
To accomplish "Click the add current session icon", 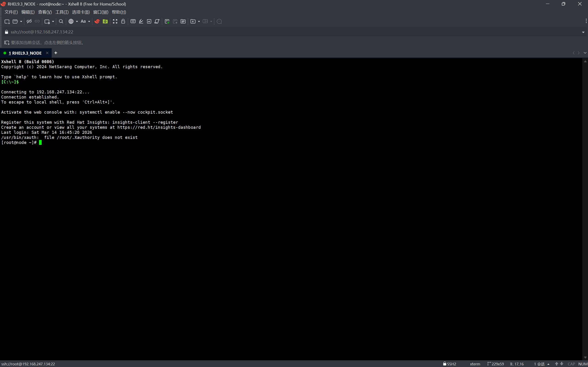I will point(7,43).
